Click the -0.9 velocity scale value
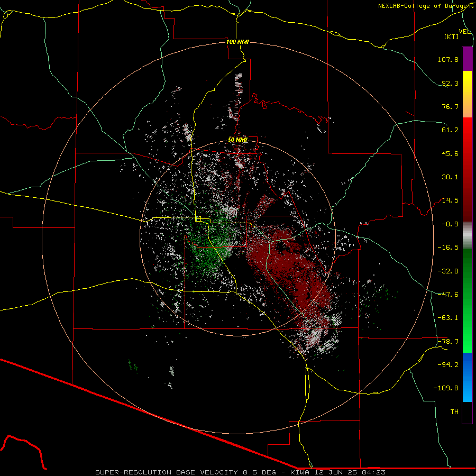Viewport: 476px width, 476px height. 450,224
